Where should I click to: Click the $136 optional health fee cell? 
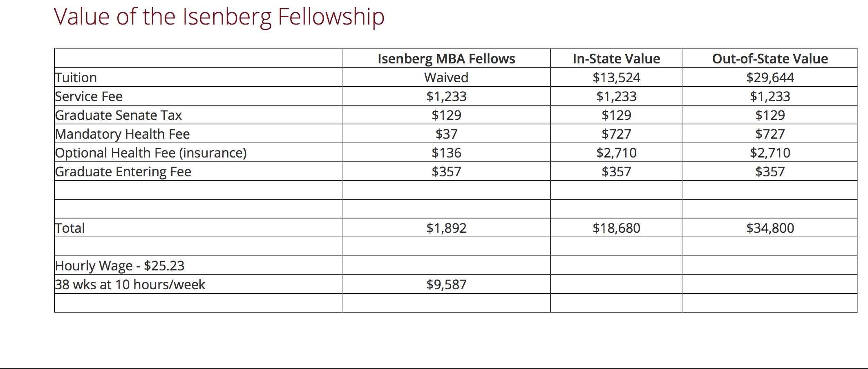[x=446, y=153]
